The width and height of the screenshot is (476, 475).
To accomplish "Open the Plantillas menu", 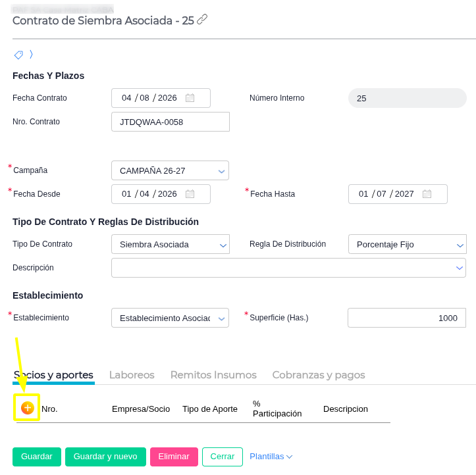I will tap(271, 457).
